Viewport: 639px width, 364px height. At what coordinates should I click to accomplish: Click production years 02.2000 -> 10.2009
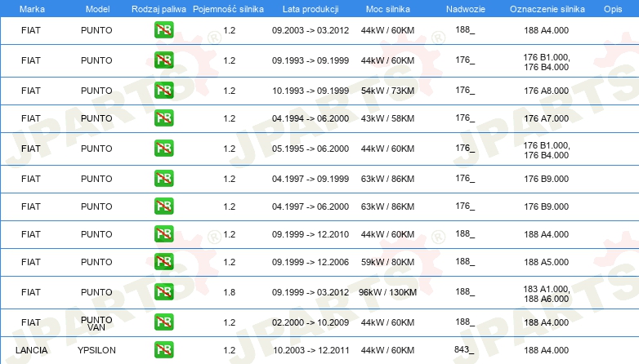(311, 322)
